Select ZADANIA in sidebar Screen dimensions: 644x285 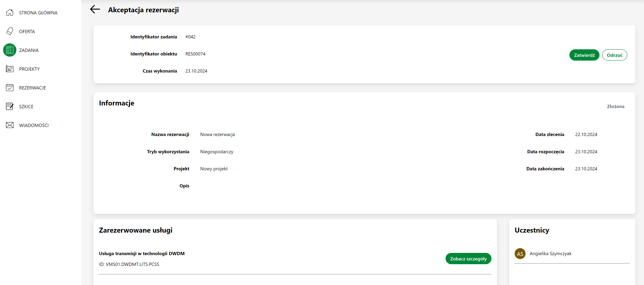point(29,50)
